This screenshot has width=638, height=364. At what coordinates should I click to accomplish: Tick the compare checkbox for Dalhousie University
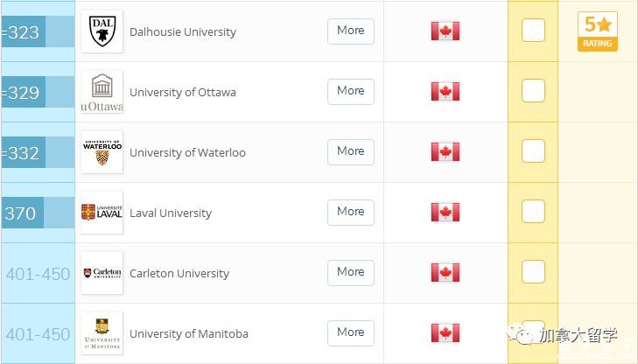click(533, 30)
